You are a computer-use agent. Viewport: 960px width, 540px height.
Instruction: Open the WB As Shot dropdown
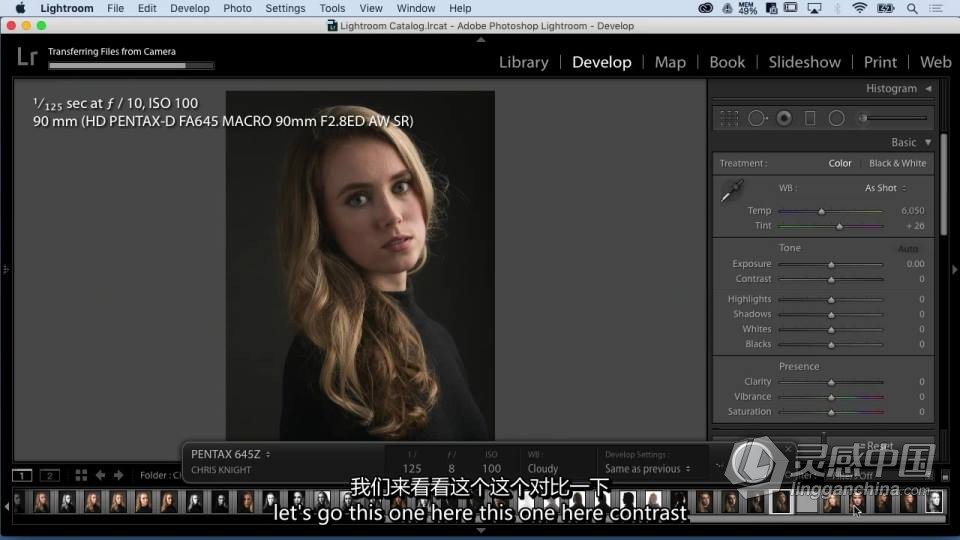click(x=885, y=188)
